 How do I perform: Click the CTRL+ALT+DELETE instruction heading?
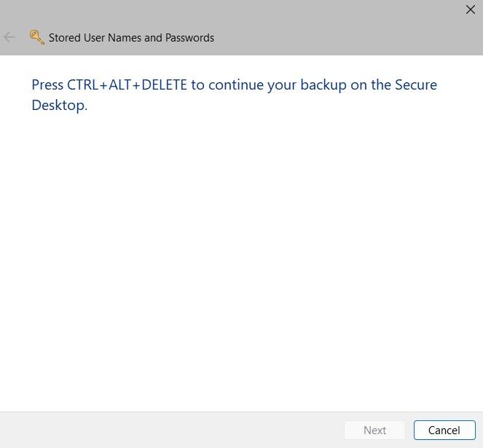[x=234, y=95]
